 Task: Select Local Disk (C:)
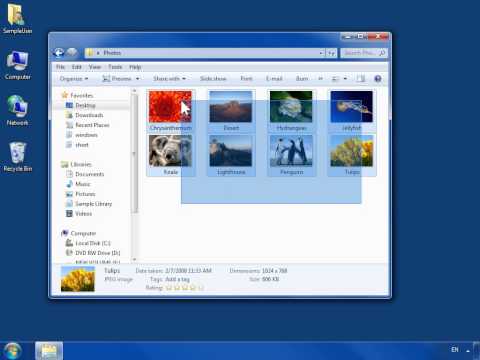pos(93,243)
